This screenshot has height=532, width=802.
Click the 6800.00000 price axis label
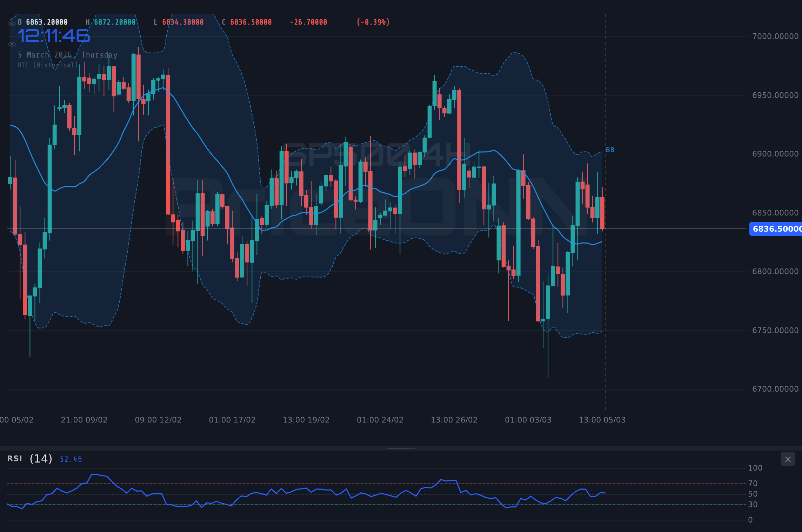click(775, 272)
